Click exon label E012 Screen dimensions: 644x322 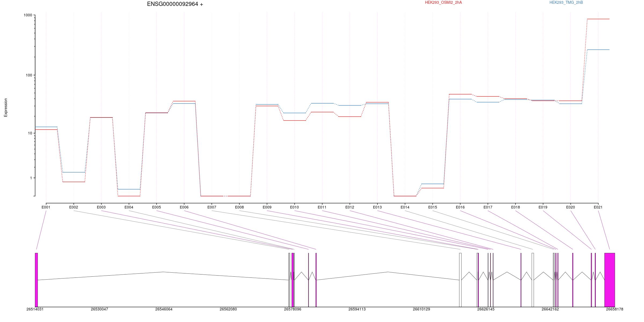point(350,207)
